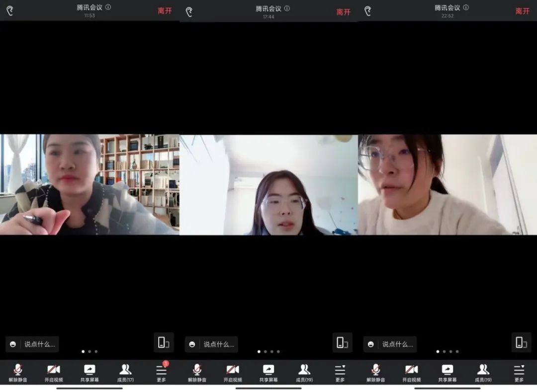Start screen sharing in the 11:53 meeting
The image size is (537, 392).
point(89,372)
